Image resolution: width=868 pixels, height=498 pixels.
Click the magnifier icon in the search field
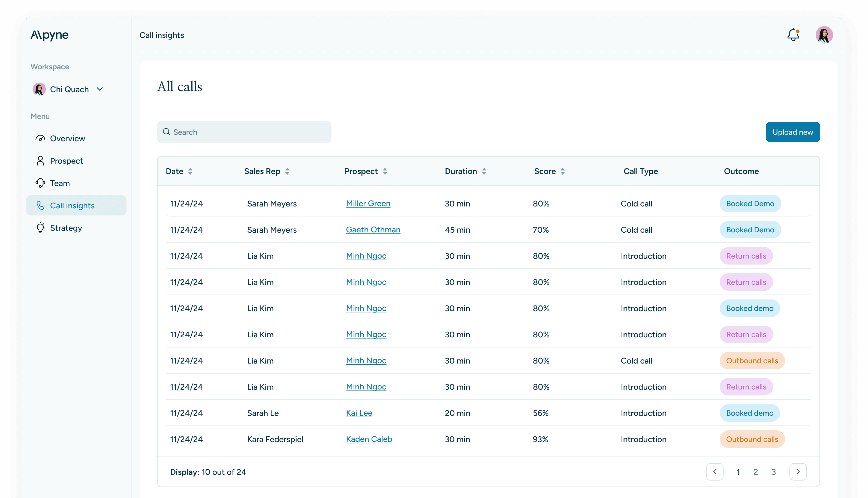coord(167,132)
